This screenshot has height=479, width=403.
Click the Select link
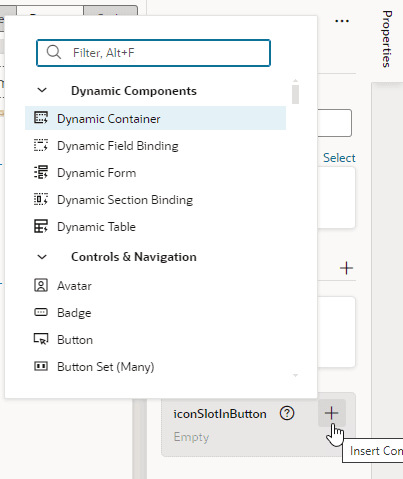[339, 158]
